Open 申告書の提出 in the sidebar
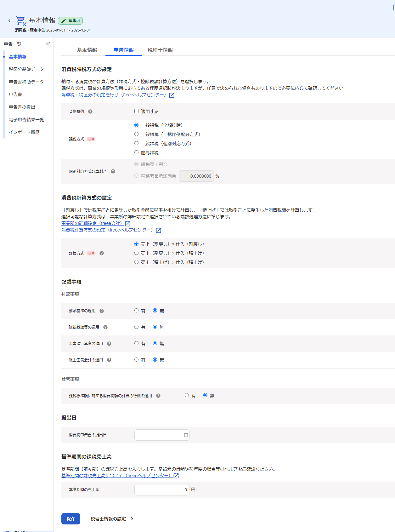 pos(22,107)
